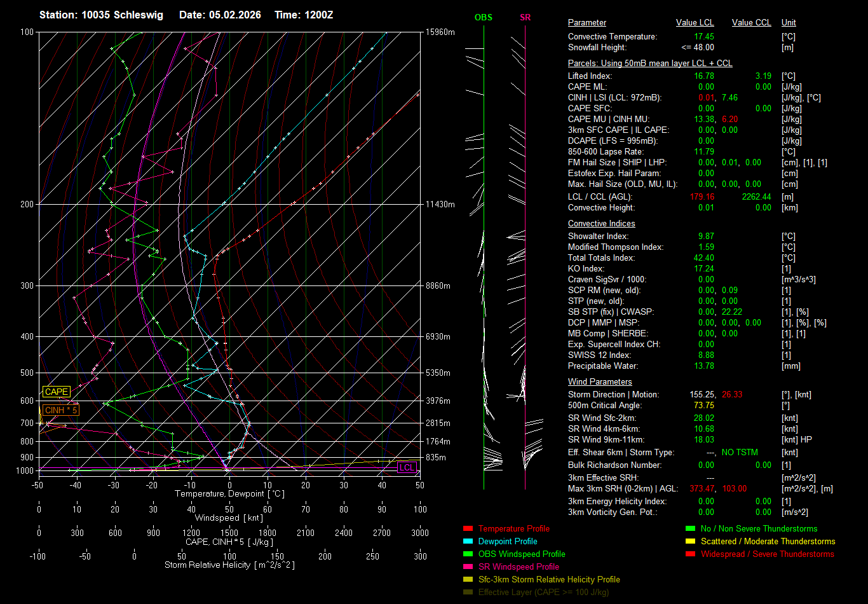Click the green No / Non Severe Thunderstorms swatch
The image size is (868, 604).
click(690, 529)
